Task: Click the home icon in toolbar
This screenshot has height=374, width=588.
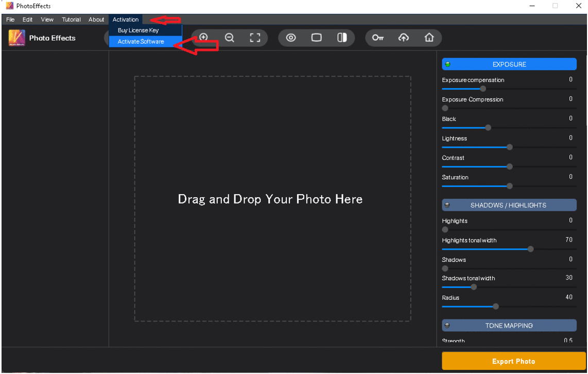Action: pos(429,38)
